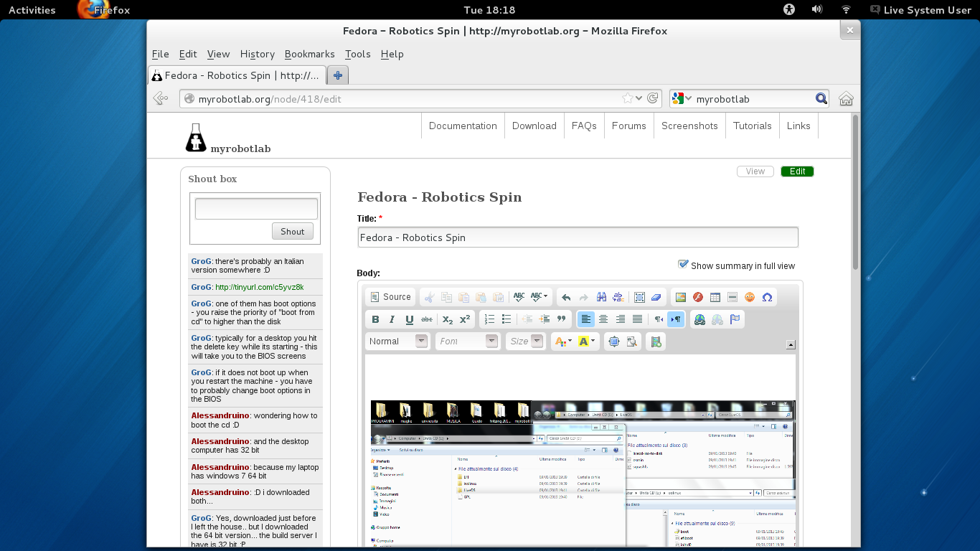Open a new tab with plus button
This screenshot has width=980, height=551.
[338, 75]
